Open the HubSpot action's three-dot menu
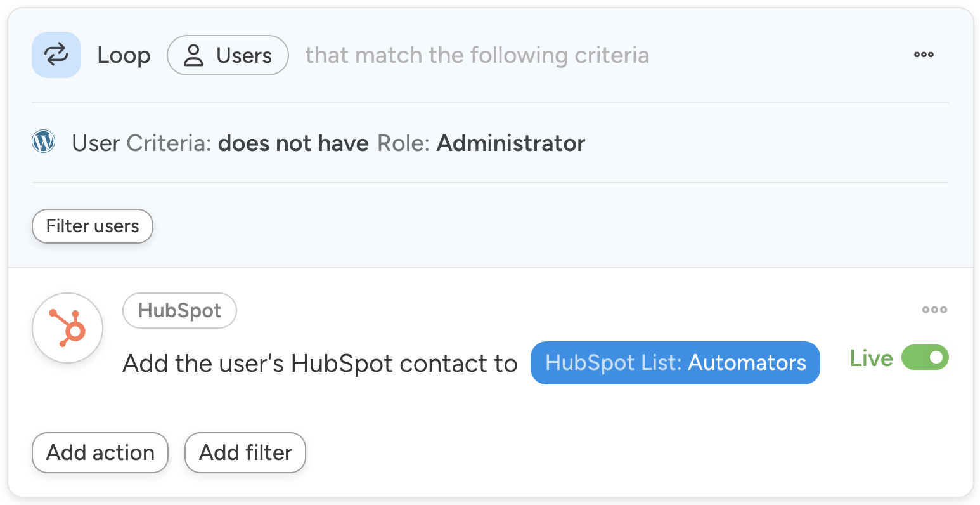The width and height of the screenshot is (980, 505). pos(934,310)
